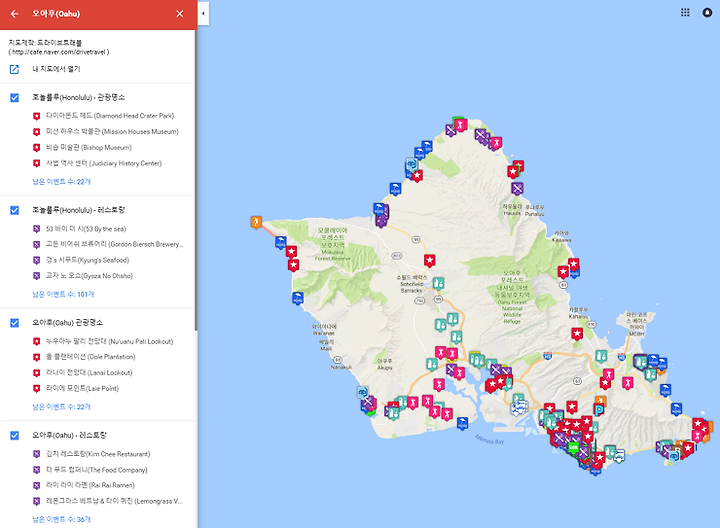Click the Mission Houses Museum red icon
The image size is (720, 528).
[x=37, y=132]
